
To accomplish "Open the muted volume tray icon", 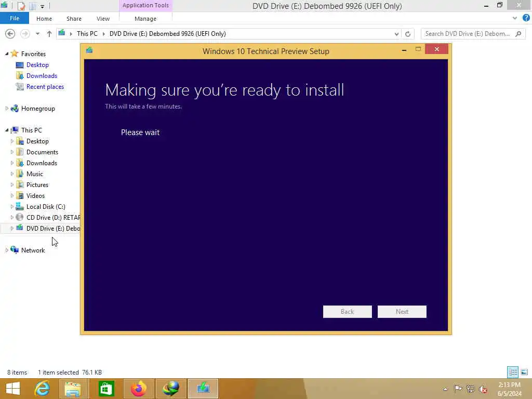I will point(483,389).
